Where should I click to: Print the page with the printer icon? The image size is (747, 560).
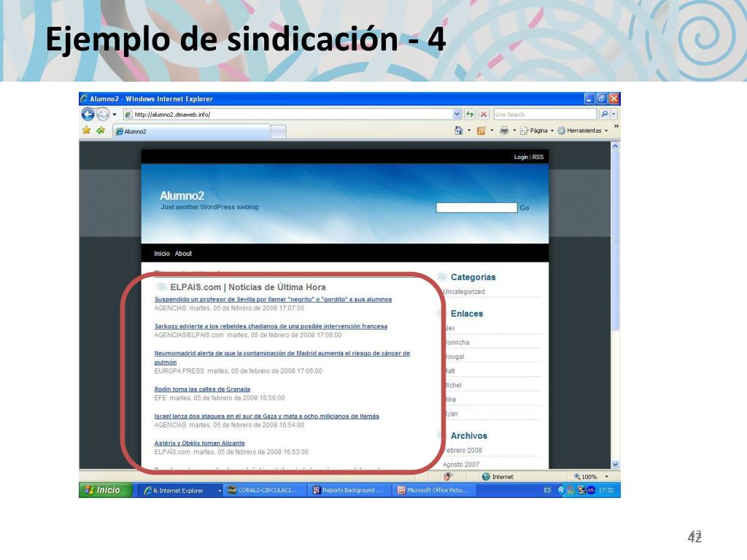tap(504, 131)
